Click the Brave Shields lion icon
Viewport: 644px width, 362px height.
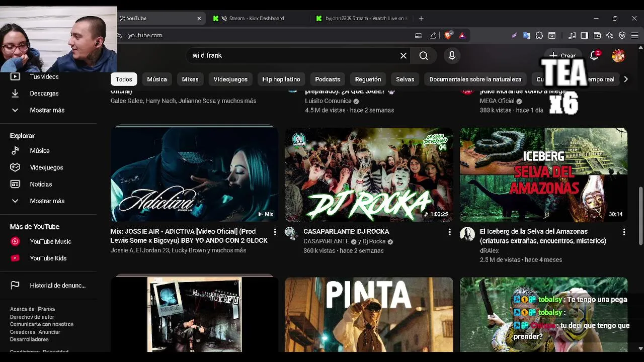448,35
